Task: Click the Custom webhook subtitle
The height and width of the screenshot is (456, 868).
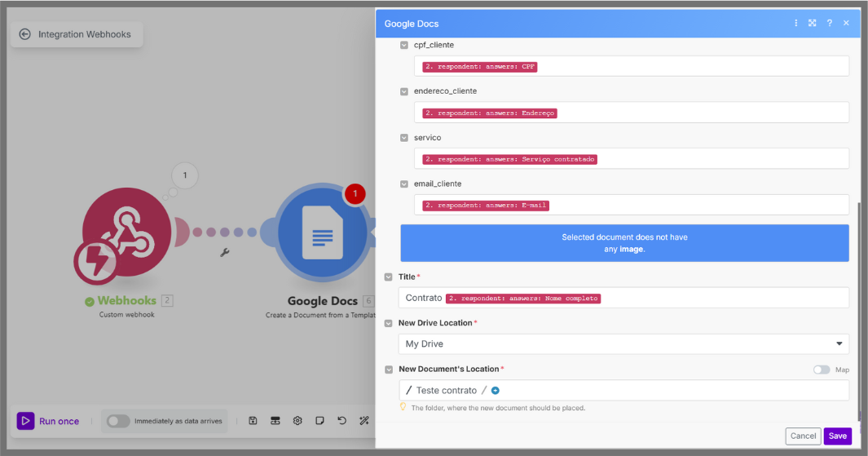Action: pyautogui.click(x=127, y=315)
